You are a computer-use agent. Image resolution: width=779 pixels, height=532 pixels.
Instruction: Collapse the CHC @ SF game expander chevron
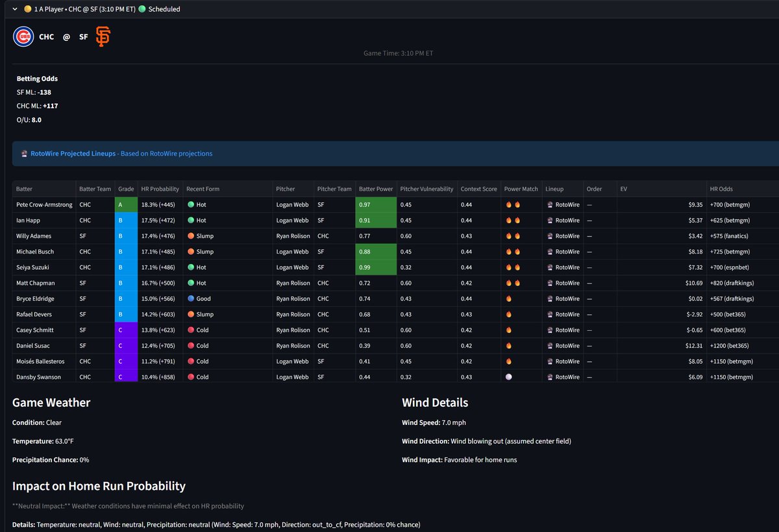pos(14,9)
